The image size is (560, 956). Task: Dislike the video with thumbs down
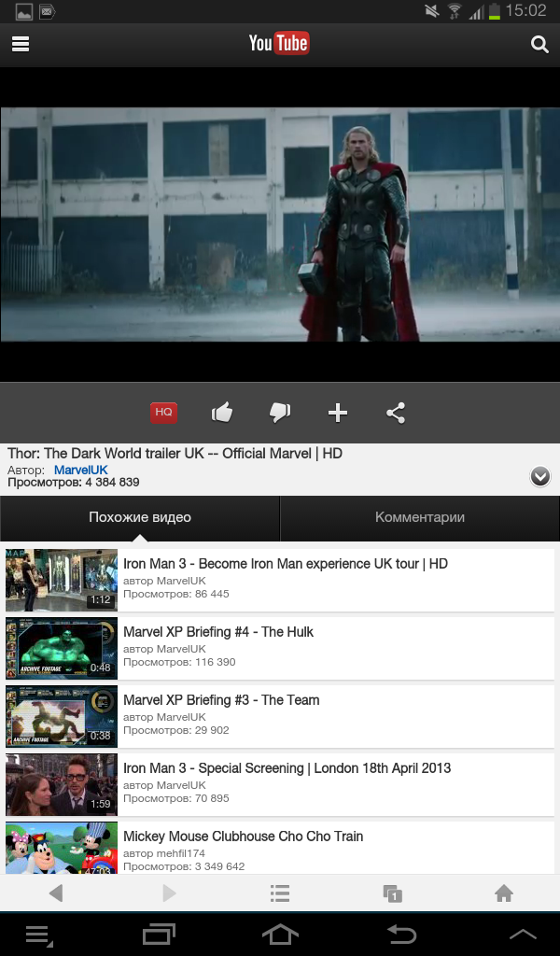280,413
